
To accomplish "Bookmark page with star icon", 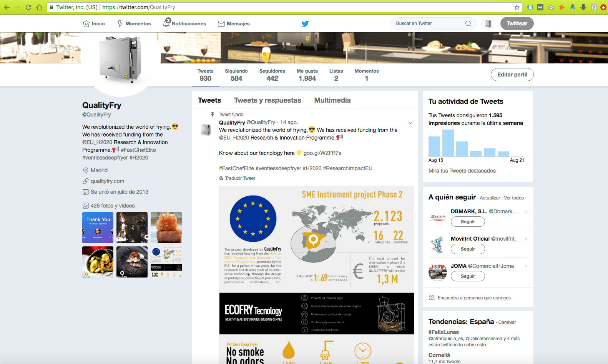I will 517,7.
